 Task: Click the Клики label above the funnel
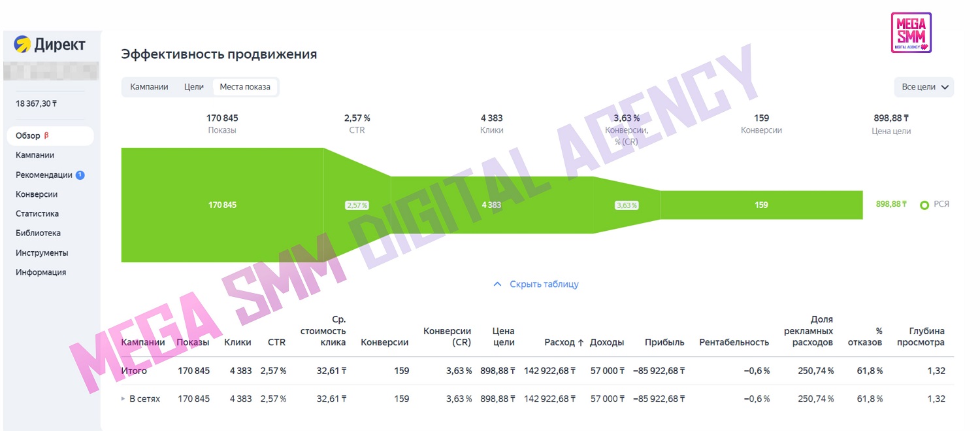pyautogui.click(x=491, y=130)
